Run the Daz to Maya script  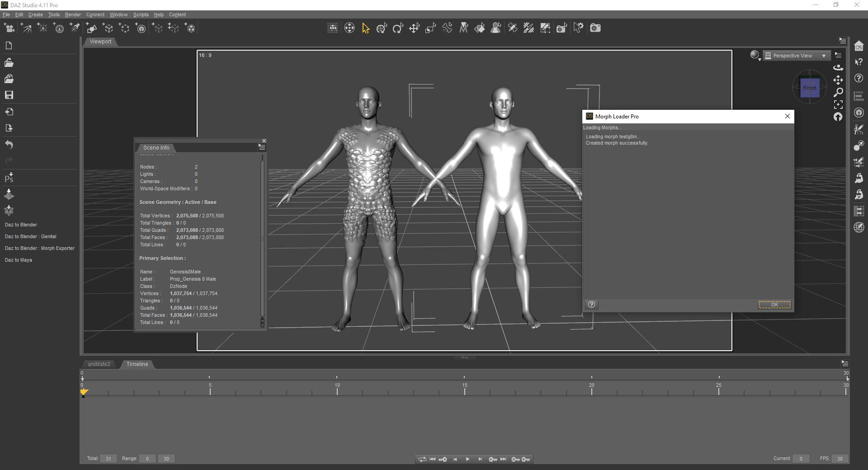click(x=18, y=260)
